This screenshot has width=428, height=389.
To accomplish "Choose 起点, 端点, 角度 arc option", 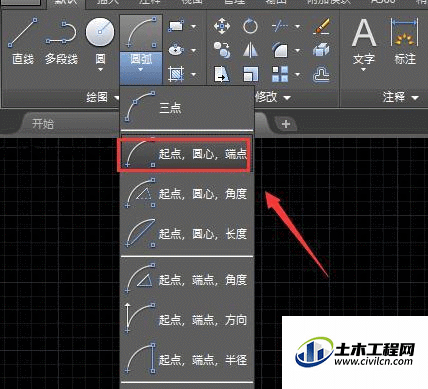I will point(187,279).
